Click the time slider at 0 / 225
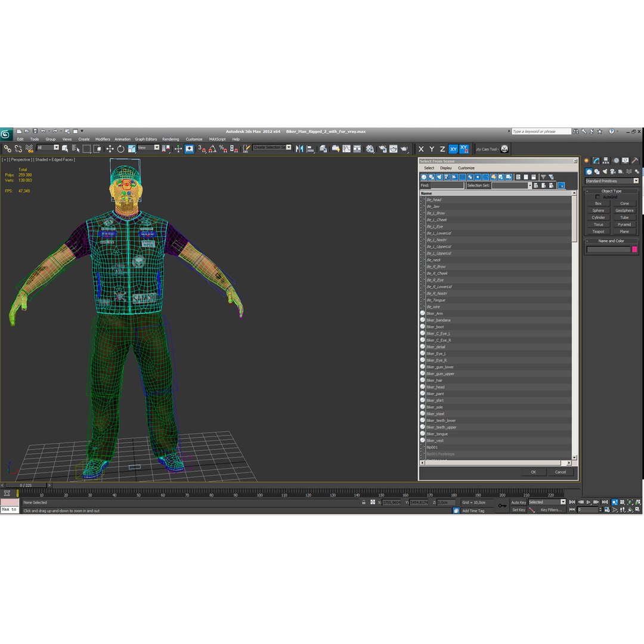Image resolution: width=644 pixels, height=644 pixels. pos(25,485)
